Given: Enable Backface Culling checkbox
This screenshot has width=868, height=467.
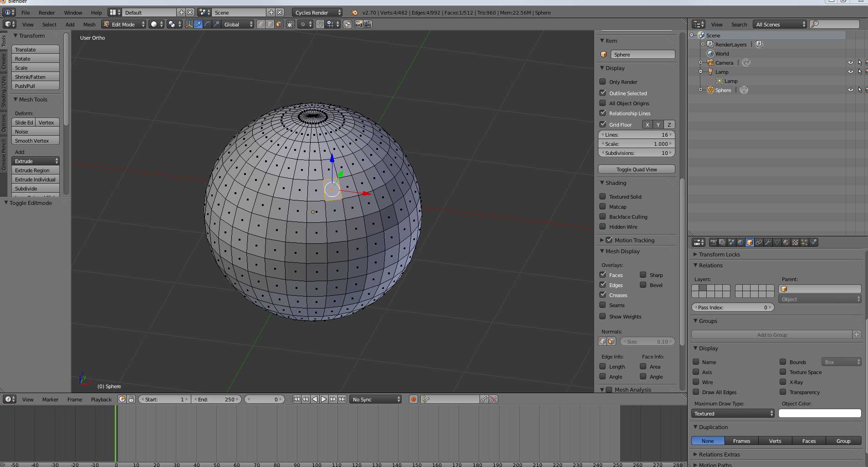Looking at the screenshot, I should click(x=602, y=217).
